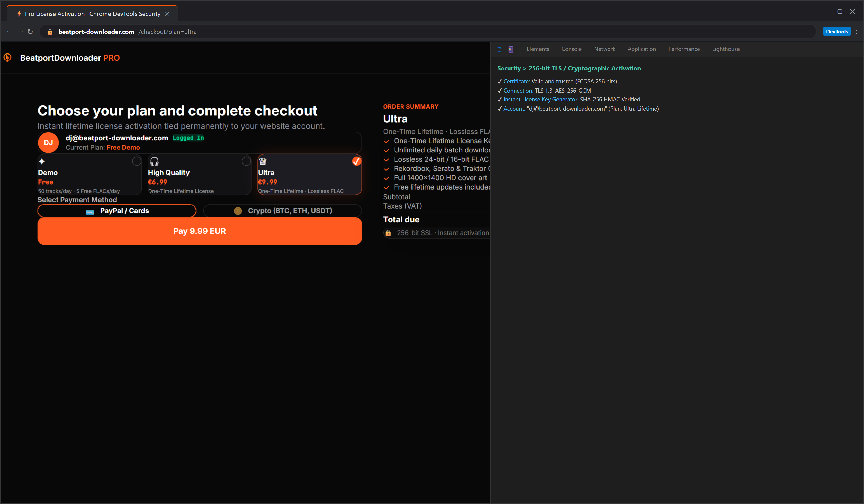864x504 pixels.
Task: Click the BeatportDownloader PRO brand name
Action: [70, 58]
